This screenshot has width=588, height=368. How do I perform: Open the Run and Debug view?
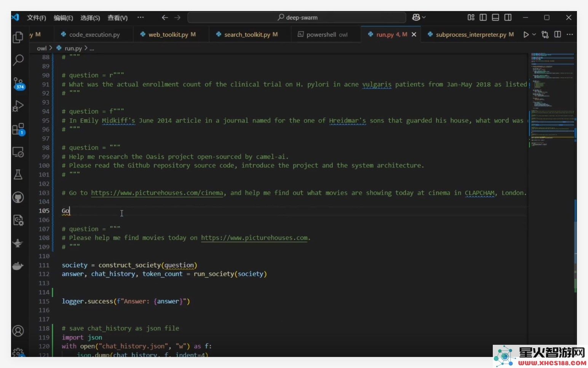point(18,106)
